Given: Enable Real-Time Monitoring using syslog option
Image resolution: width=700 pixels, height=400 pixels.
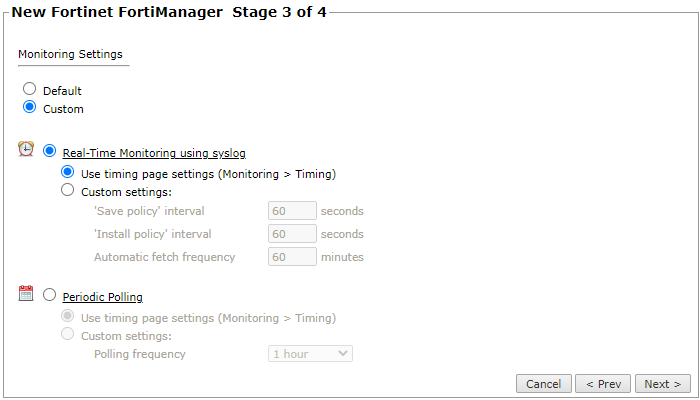Looking at the screenshot, I should point(50,152).
